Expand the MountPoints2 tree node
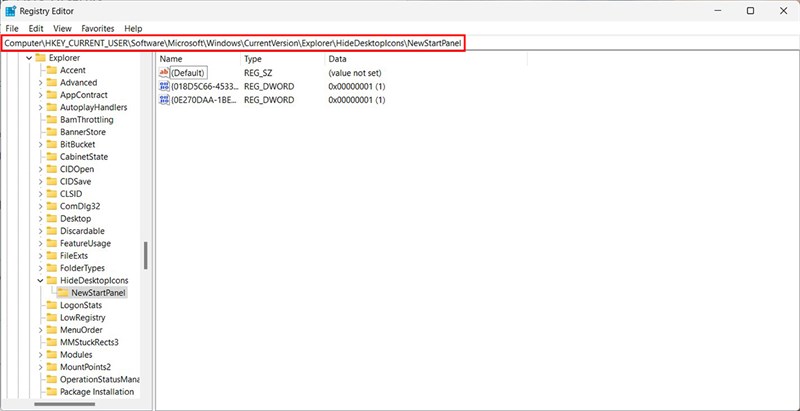 pos(40,367)
